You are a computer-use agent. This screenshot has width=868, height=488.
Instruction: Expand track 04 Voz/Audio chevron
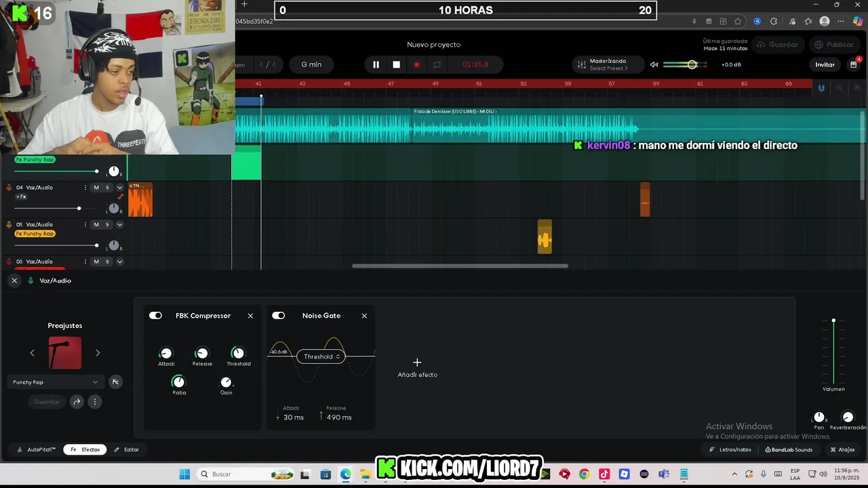119,188
